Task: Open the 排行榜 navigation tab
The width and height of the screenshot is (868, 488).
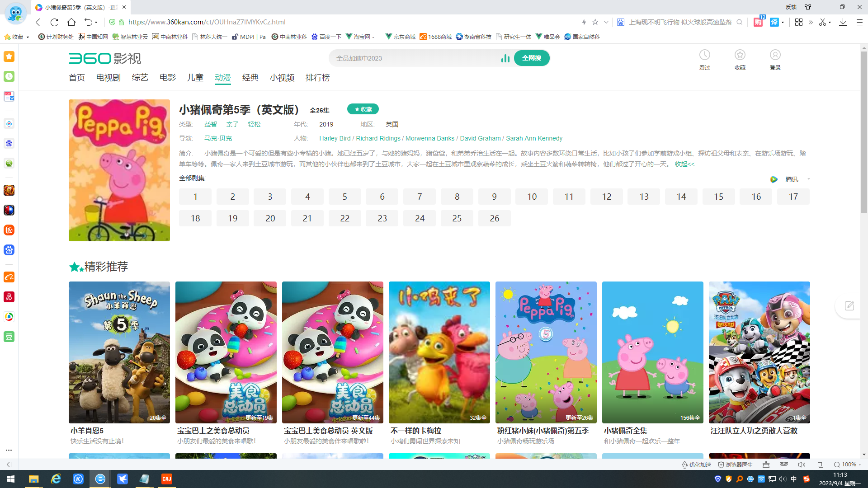Action: pyautogui.click(x=317, y=78)
